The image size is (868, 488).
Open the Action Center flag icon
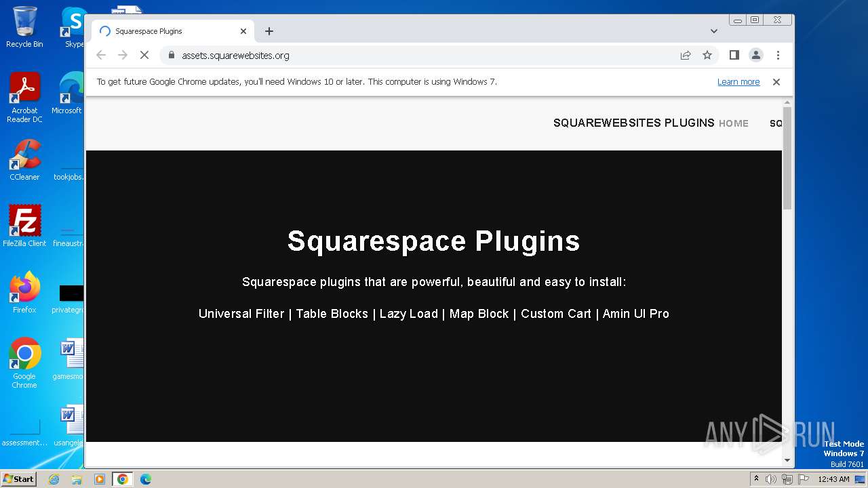(x=803, y=479)
